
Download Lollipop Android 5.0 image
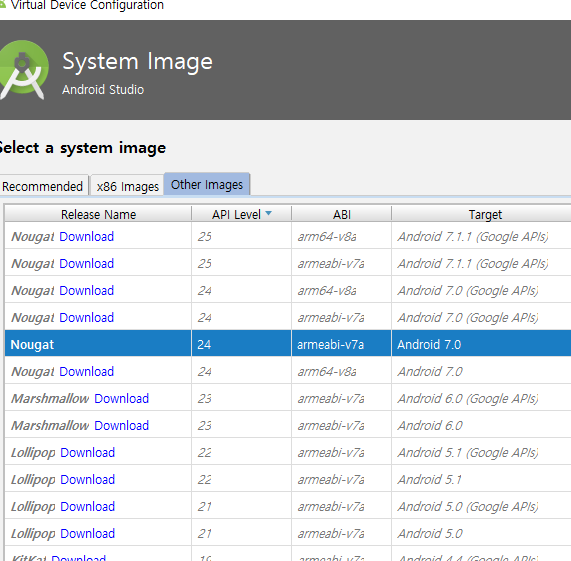click(x=88, y=533)
